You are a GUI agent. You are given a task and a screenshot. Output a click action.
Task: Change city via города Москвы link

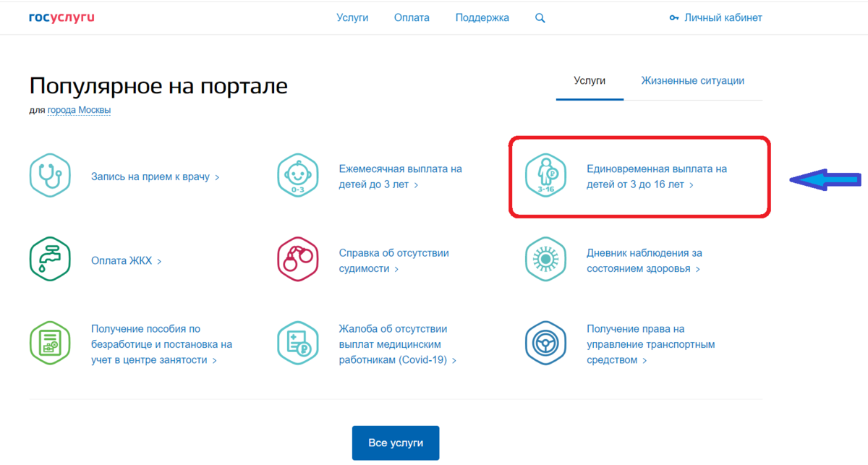pyautogui.click(x=79, y=111)
